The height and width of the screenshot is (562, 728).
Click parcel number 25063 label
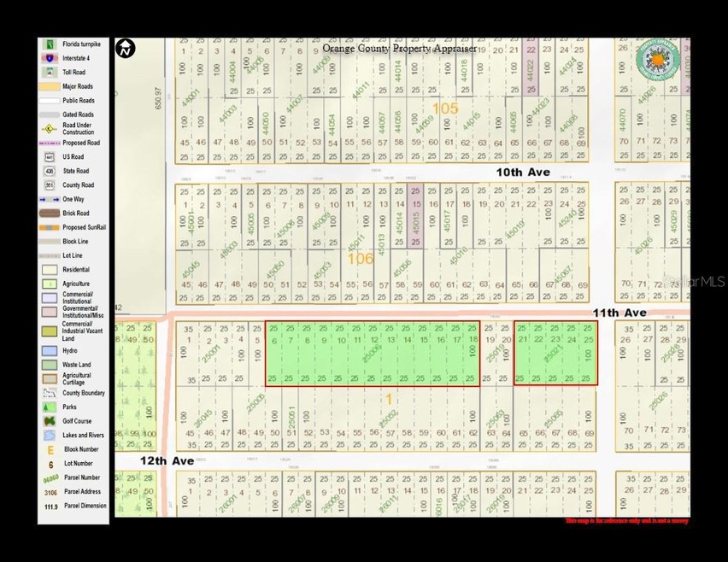tap(495, 419)
